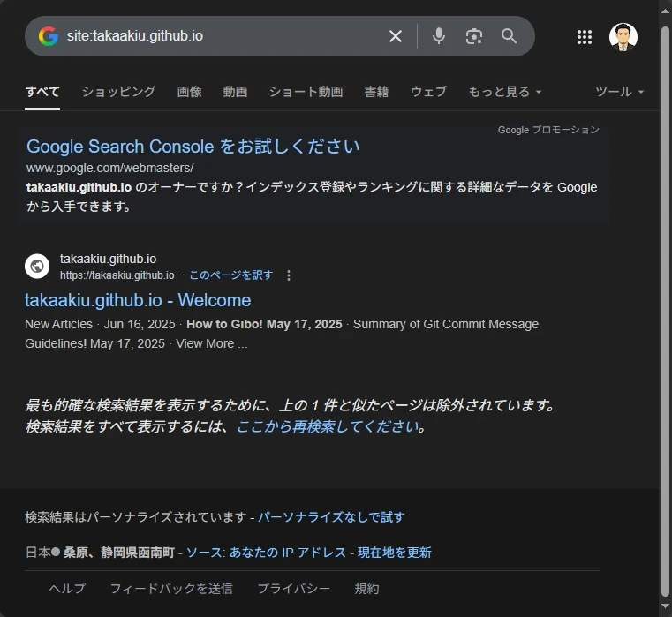672x617 pixels.
Task: Click the globe favicon of takaakiu.github.io result
Action: tap(37, 266)
